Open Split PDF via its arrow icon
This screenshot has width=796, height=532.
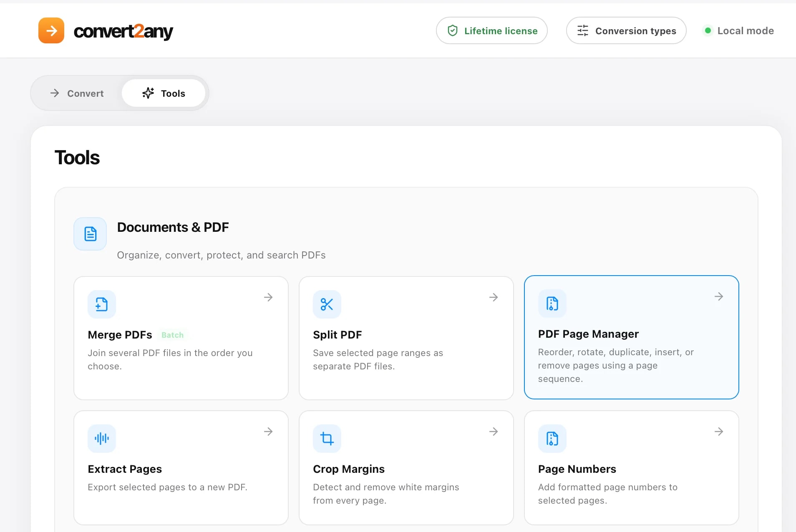coord(494,297)
